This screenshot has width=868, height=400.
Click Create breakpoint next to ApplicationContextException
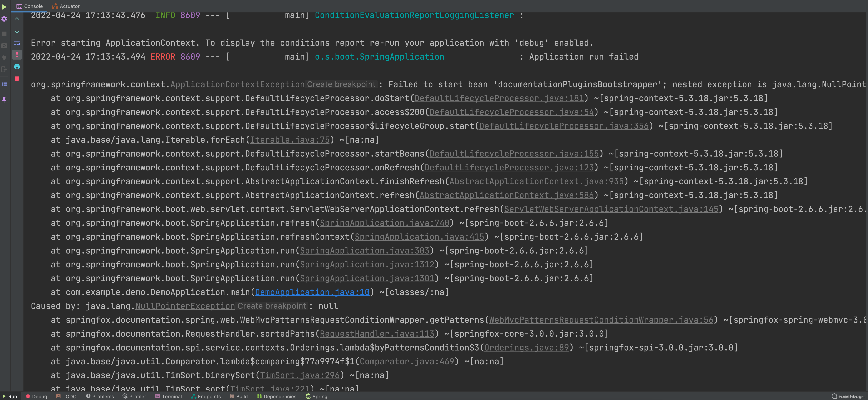(341, 84)
